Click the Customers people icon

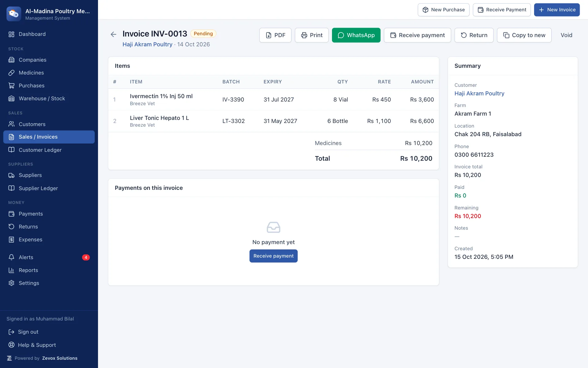coord(11,124)
